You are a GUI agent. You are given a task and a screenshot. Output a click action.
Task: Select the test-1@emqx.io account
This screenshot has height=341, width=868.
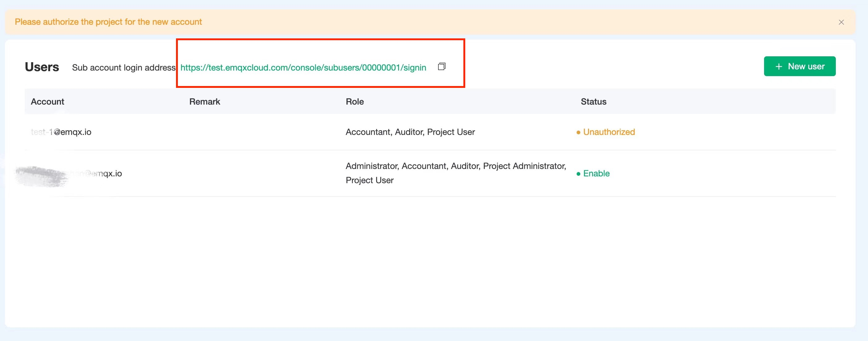(x=61, y=132)
